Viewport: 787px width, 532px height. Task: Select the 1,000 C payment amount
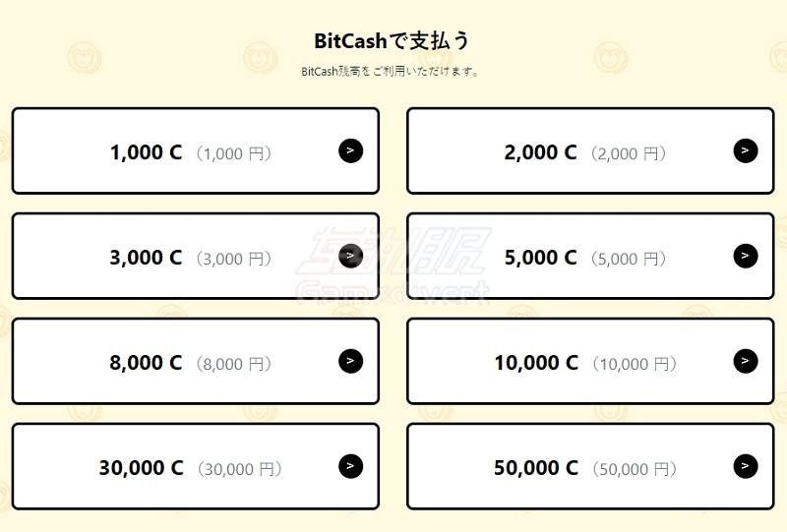point(196,150)
